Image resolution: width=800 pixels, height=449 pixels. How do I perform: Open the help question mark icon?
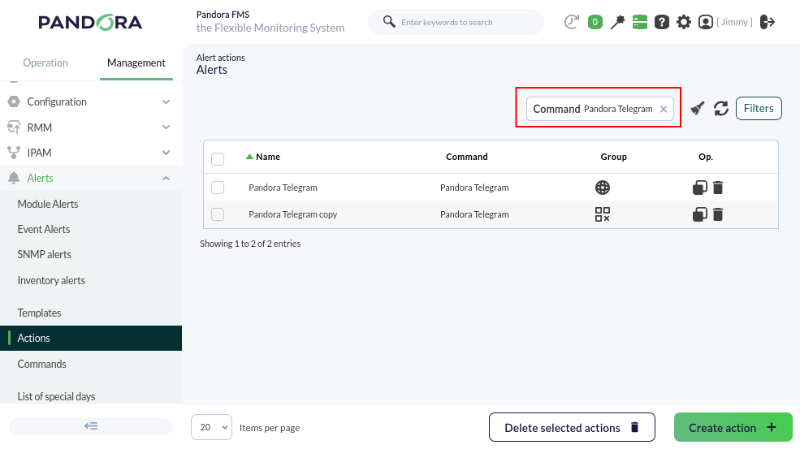tap(662, 22)
